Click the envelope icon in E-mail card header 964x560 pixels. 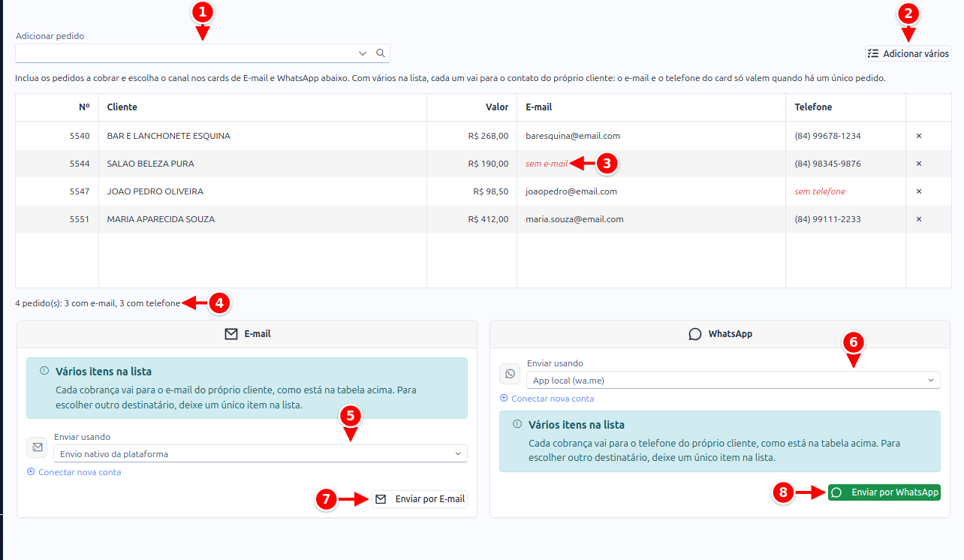(231, 334)
